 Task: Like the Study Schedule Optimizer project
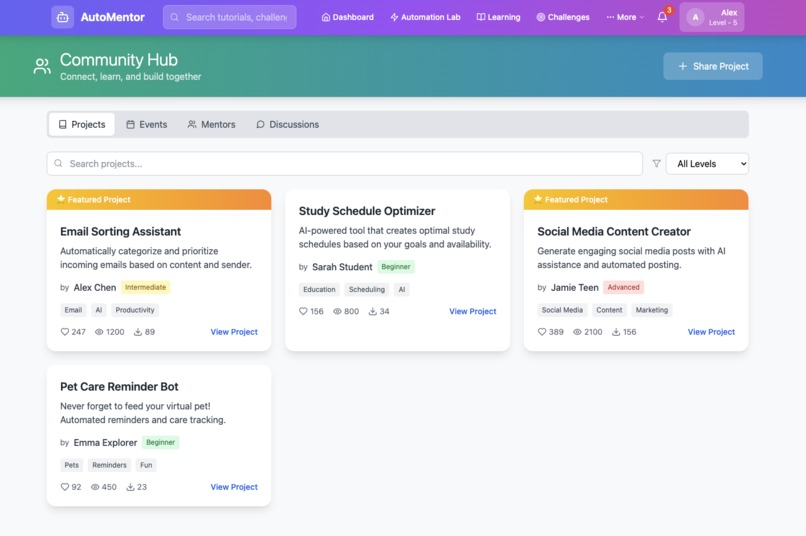tap(303, 311)
